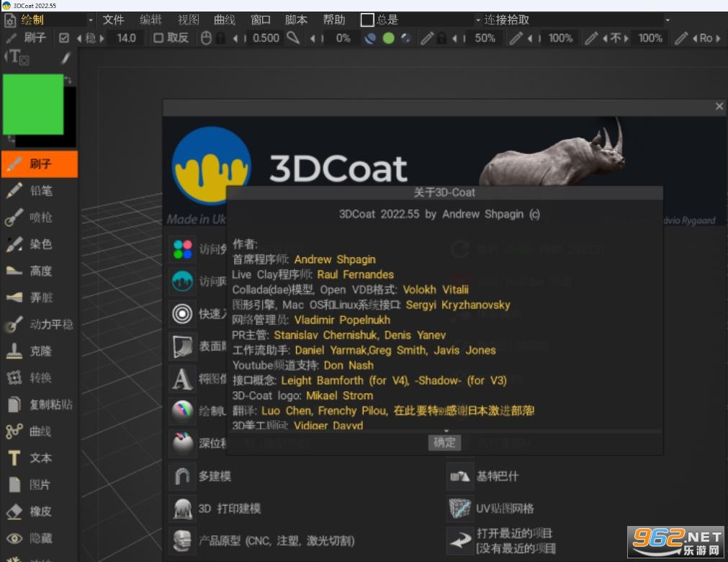Click the concentric circles quick start icon

pos(182,313)
